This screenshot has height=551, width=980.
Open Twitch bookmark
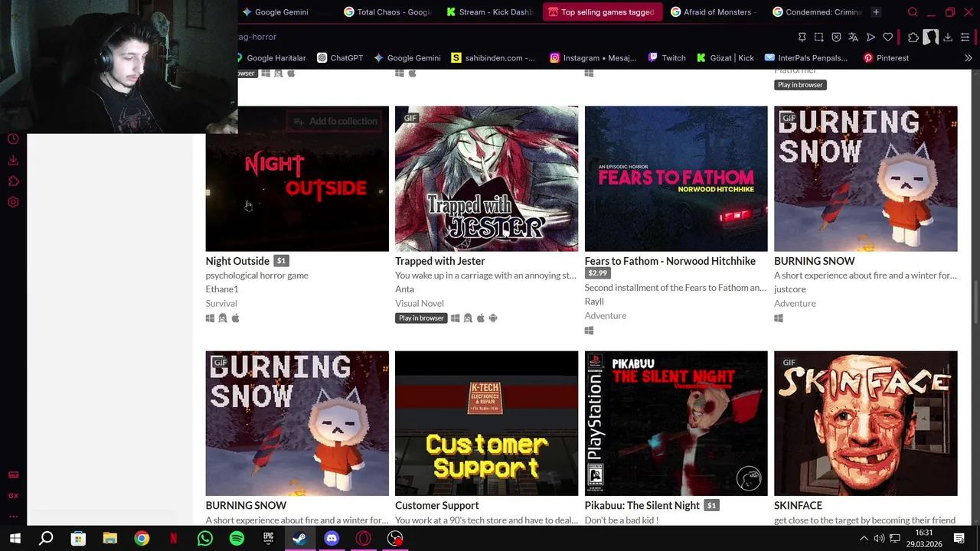[x=667, y=58]
